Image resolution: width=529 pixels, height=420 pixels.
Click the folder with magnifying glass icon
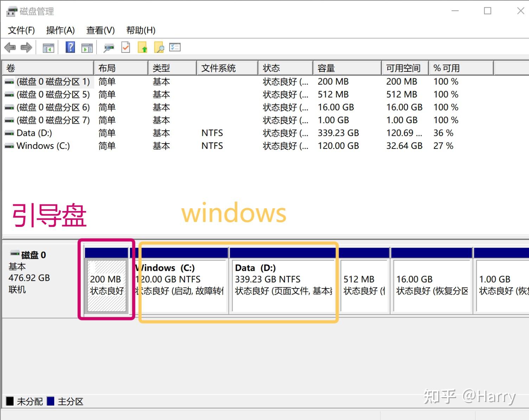click(159, 47)
